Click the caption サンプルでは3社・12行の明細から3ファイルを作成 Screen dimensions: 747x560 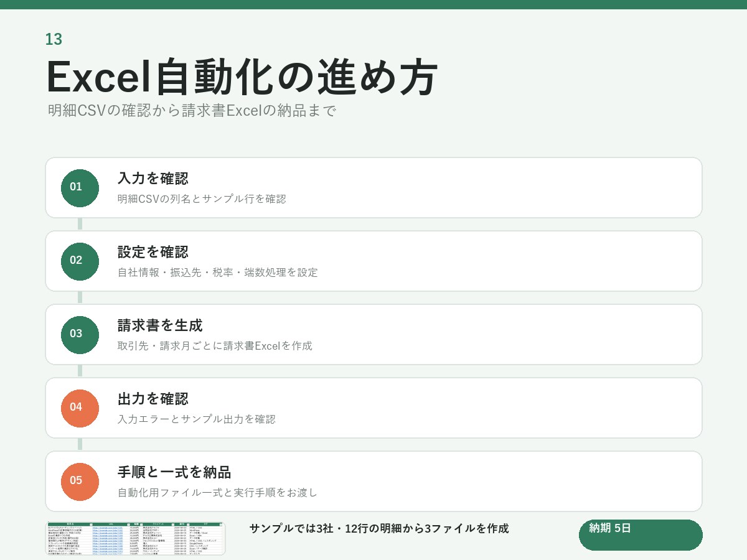coord(379,529)
